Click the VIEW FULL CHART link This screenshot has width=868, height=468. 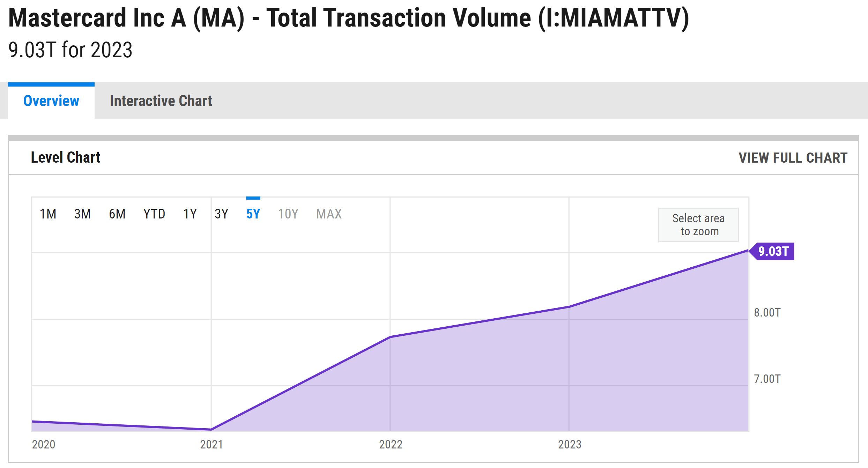793,158
